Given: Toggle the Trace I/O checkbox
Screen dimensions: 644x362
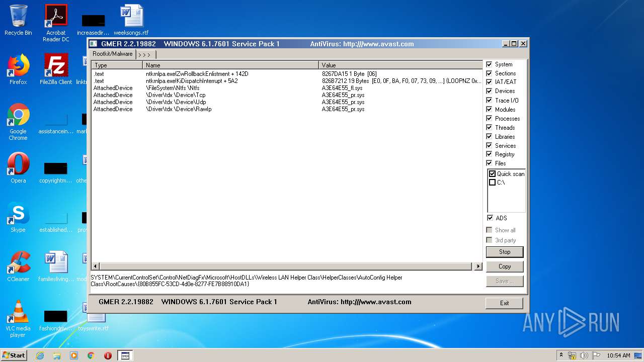Looking at the screenshot, I should click(x=489, y=100).
